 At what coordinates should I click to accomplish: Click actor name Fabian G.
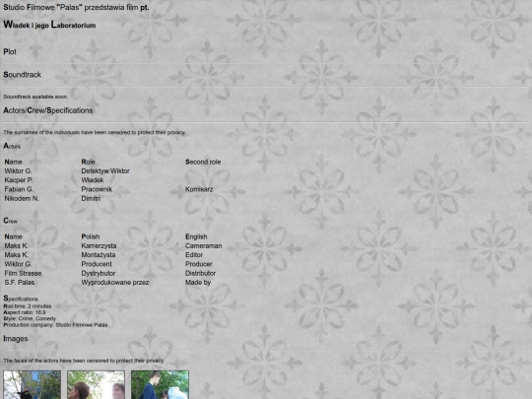[x=19, y=189]
